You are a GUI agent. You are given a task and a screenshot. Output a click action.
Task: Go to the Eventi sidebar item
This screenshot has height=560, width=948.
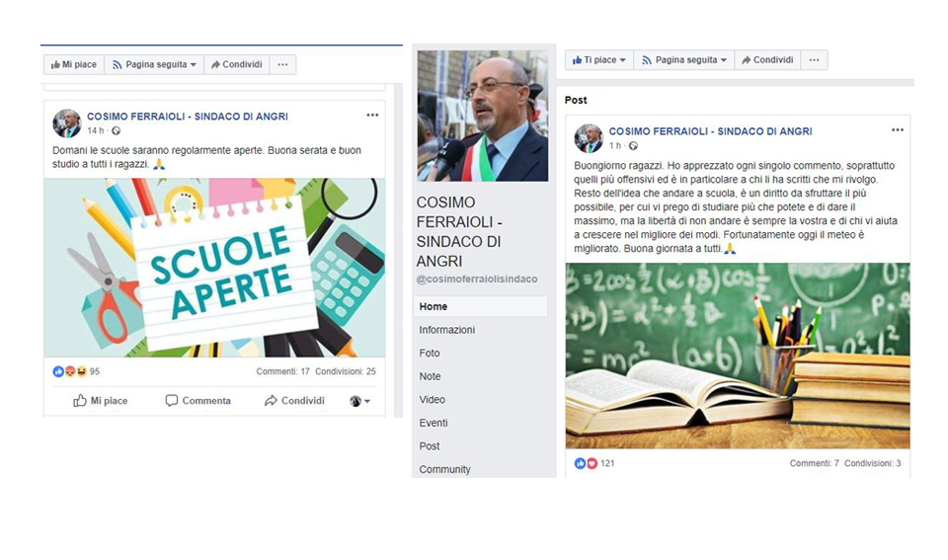[433, 423]
